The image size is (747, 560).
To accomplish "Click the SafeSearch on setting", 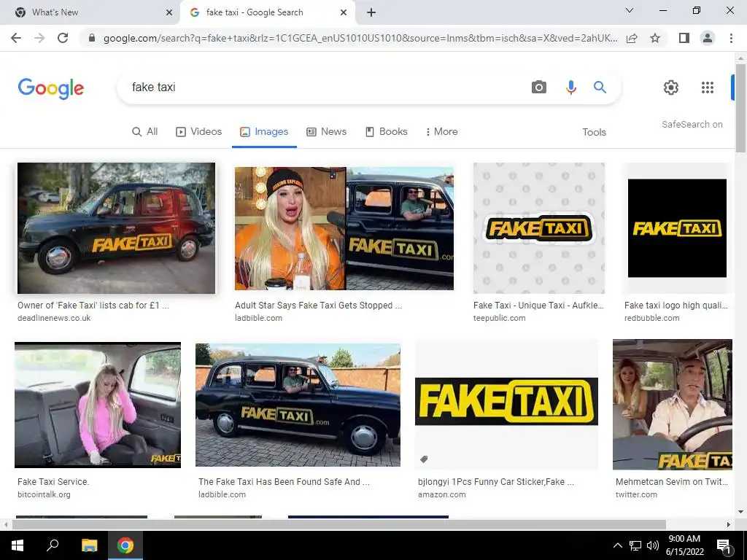I will (x=692, y=124).
